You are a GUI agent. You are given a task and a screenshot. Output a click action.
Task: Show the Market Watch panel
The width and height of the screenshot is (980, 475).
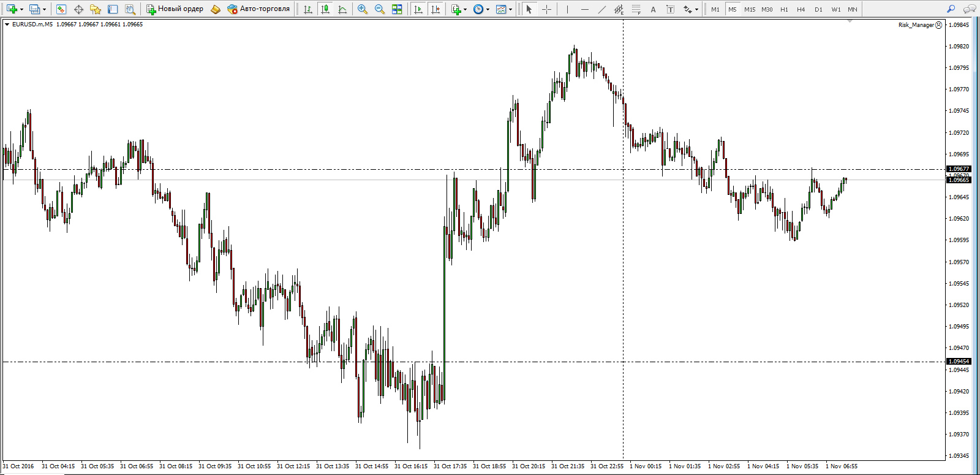[x=61, y=9]
